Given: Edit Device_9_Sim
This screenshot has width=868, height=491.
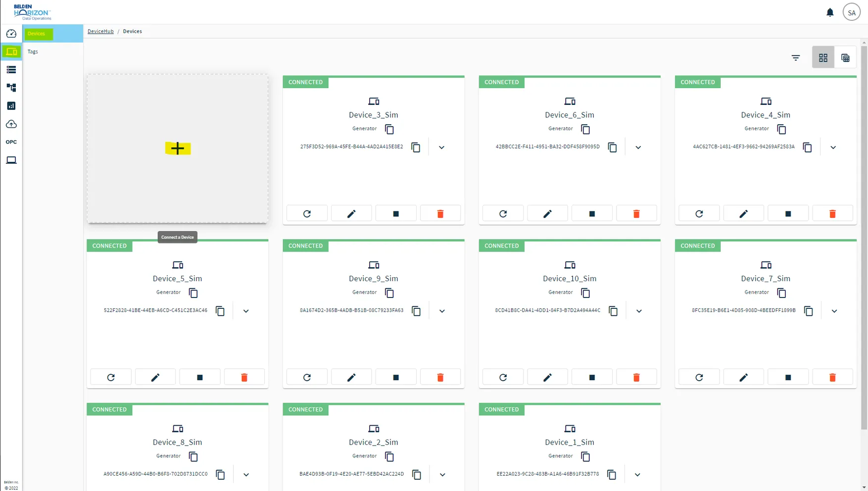Looking at the screenshot, I should (x=351, y=377).
